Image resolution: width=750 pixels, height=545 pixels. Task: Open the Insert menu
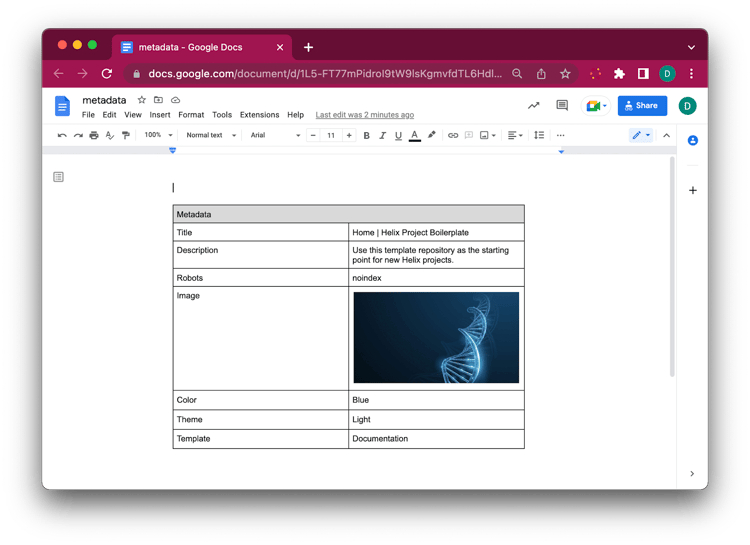160,115
